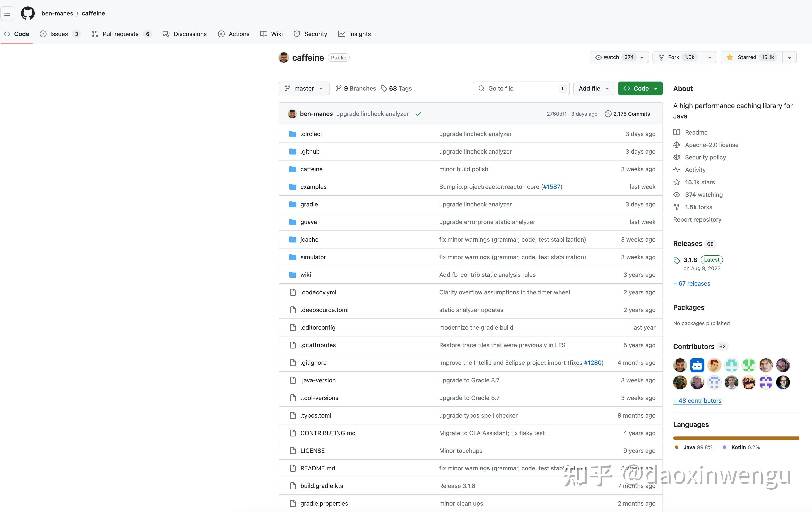The width and height of the screenshot is (812, 512).
Task: Click the forks icon in About
Action: (x=676, y=207)
